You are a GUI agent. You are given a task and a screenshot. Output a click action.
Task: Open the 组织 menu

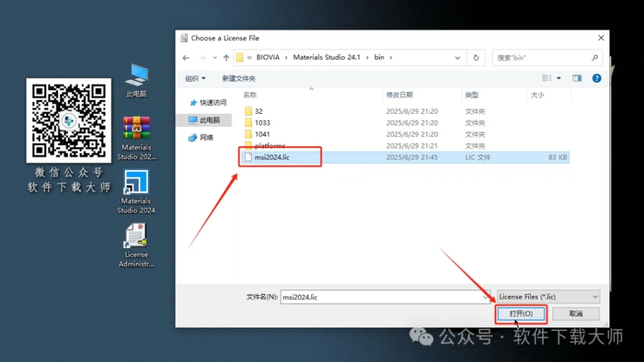coord(195,79)
